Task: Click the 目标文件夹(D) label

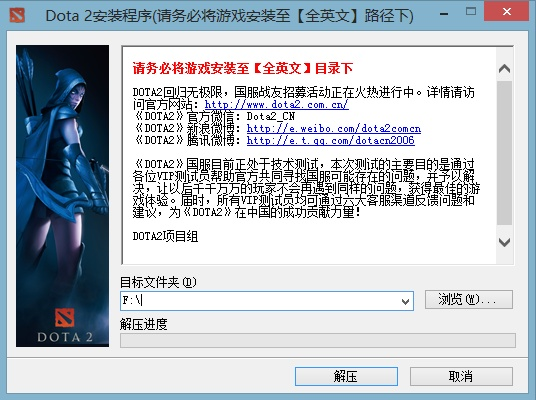Action: [158, 282]
